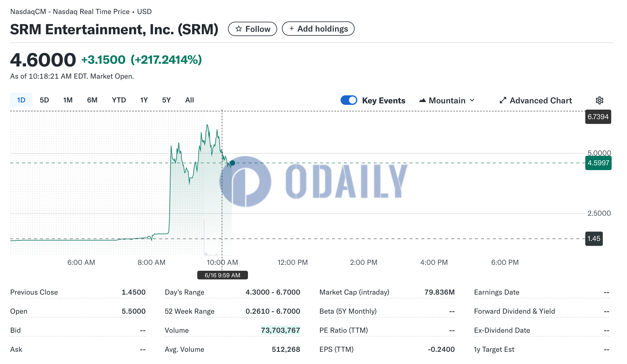Click the 6/16 9:59 AM time tooltip
627x364 pixels.
[x=223, y=275]
